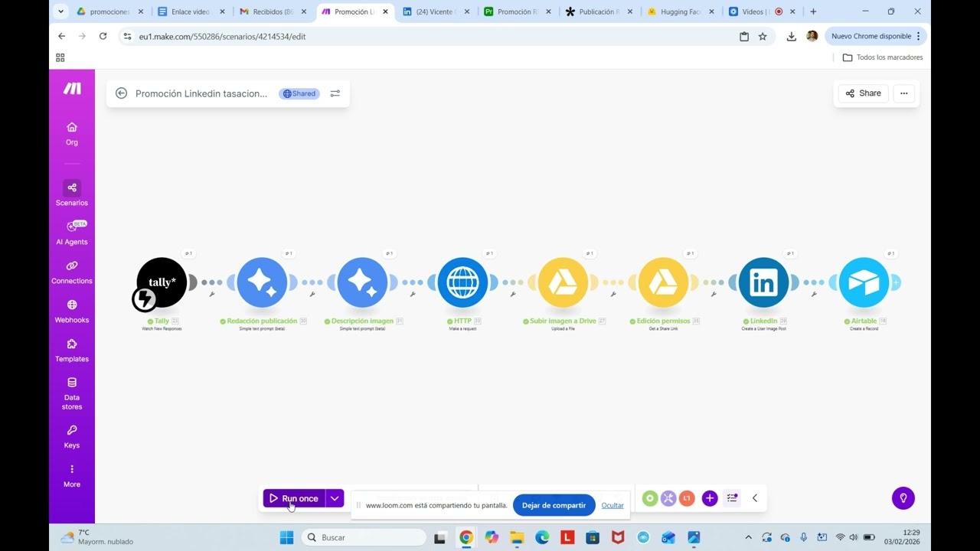This screenshot has height=551, width=980.
Task: Click Dejar de compartir button
Action: pyautogui.click(x=554, y=505)
